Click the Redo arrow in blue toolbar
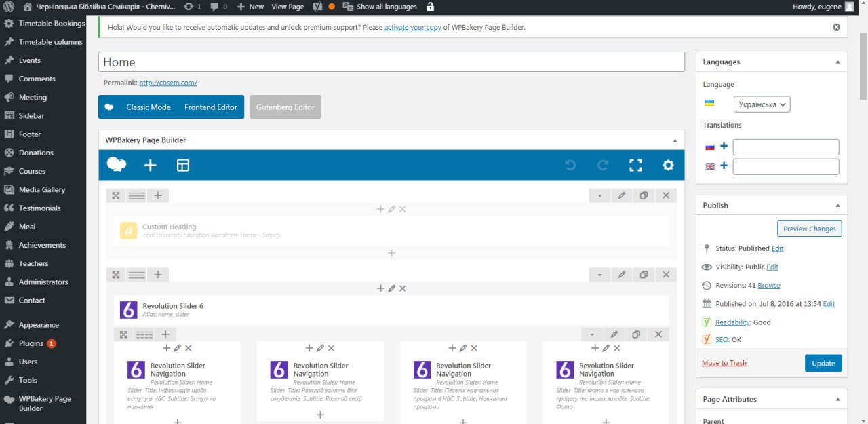The width and height of the screenshot is (868, 424). pyautogui.click(x=603, y=165)
